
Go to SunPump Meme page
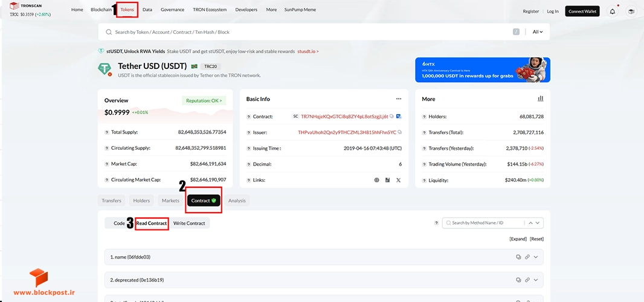[300, 10]
